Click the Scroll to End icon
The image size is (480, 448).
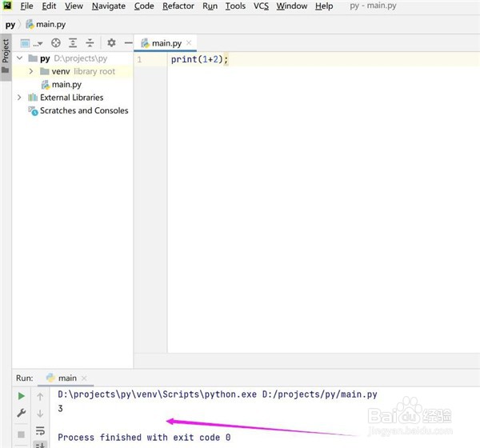pyautogui.click(x=40, y=445)
